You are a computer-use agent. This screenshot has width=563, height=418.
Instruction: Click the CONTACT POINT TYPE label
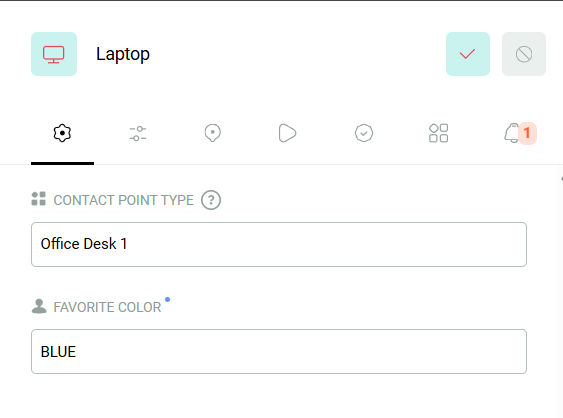click(124, 200)
